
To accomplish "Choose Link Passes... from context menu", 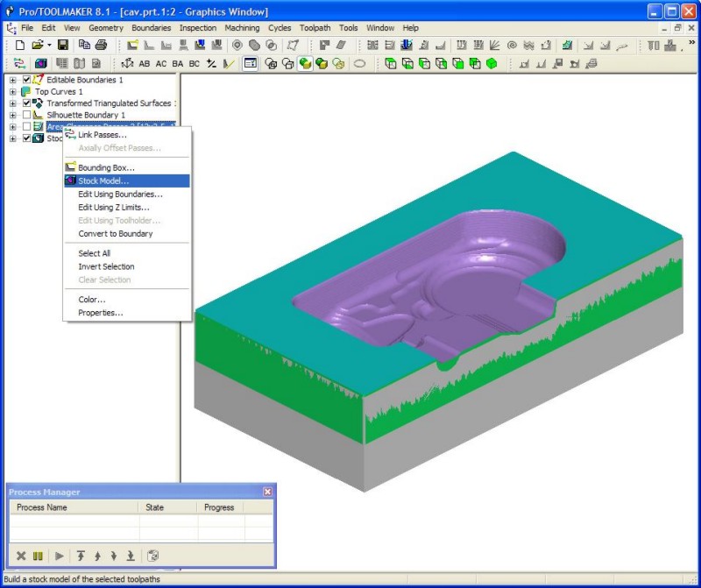I will pos(127,135).
